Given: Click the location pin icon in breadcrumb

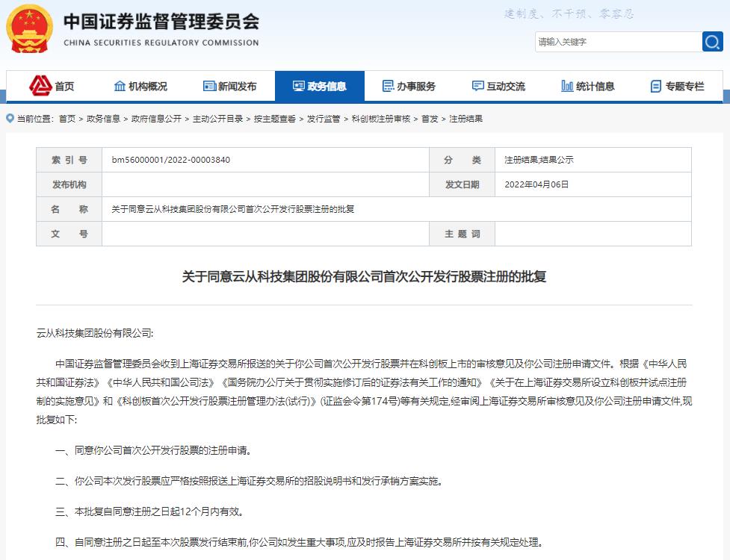Looking at the screenshot, I should (10, 119).
